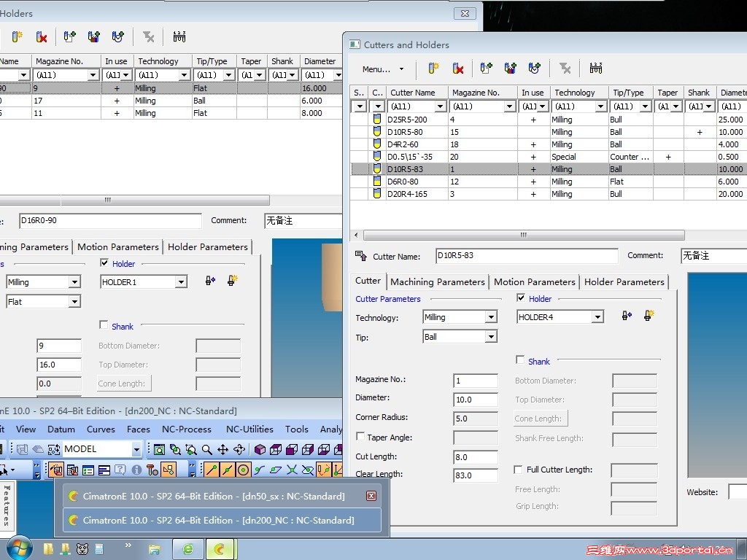Click the blue Information icon in the CimatronE toolbar

click(x=136, y=470)
